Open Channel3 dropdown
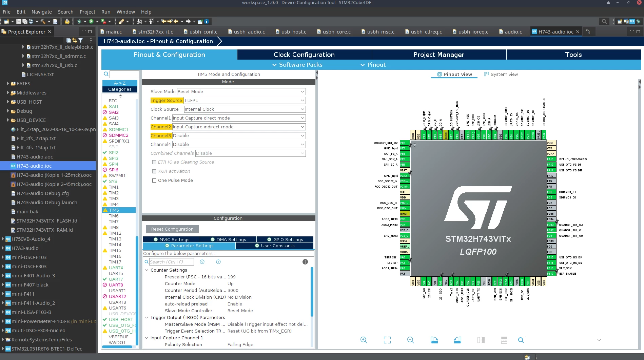The height and width of the screenshot is (360, 644). (239, 136)
